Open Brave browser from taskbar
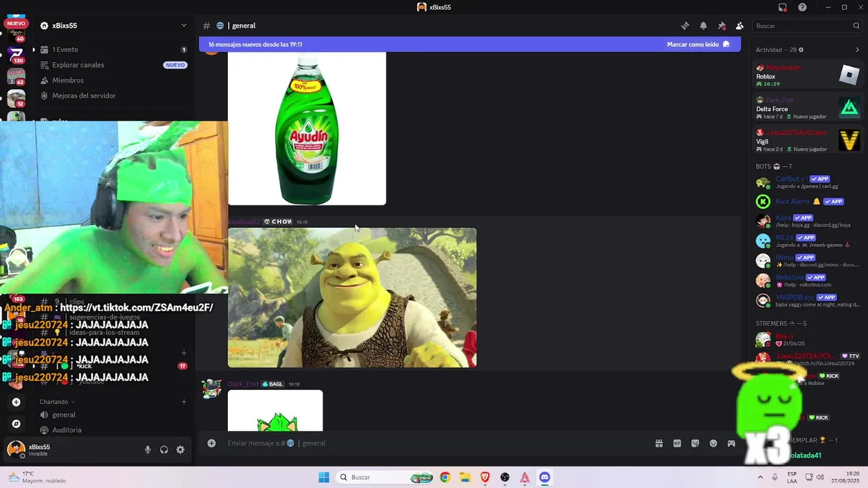Screen dimensions: 868x488 coord(485,477)
